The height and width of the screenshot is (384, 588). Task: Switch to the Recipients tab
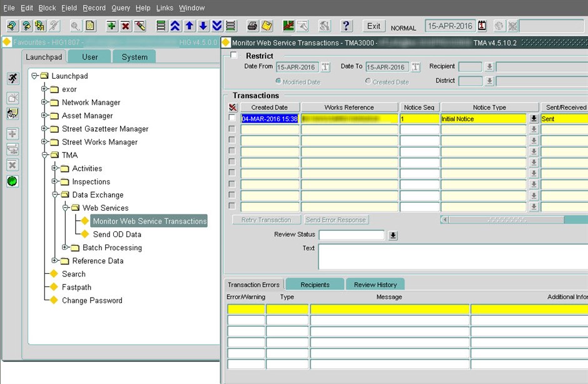[314, 284]
